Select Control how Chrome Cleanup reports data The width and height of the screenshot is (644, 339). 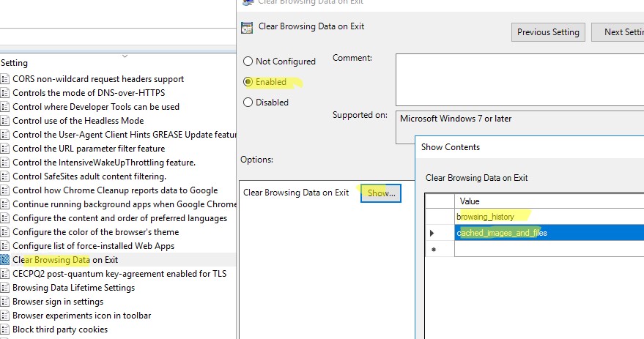tap(115, 190)
